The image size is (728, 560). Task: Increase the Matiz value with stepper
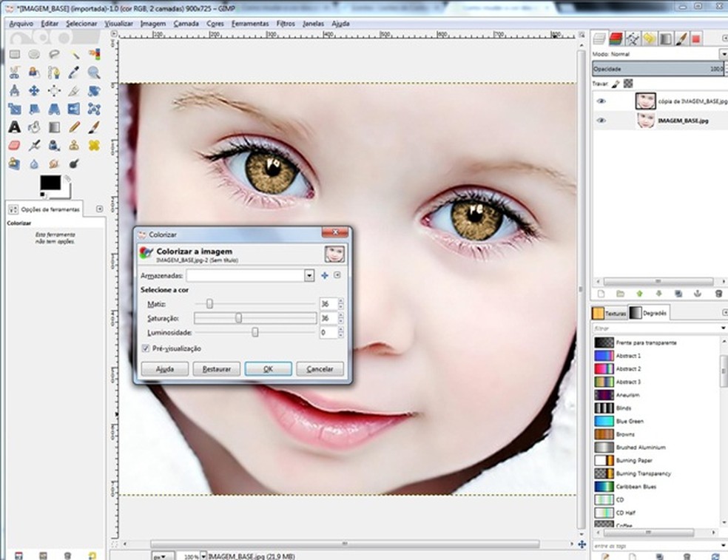(x=340, y=301)
